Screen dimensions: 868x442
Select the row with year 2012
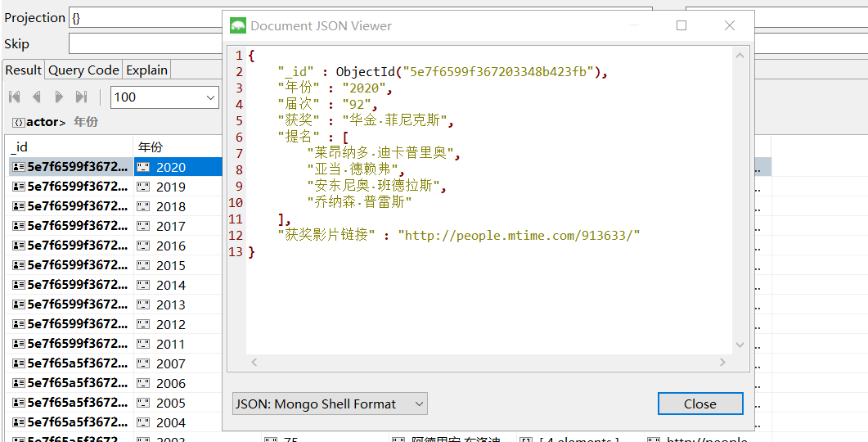(x=115, y=325)
